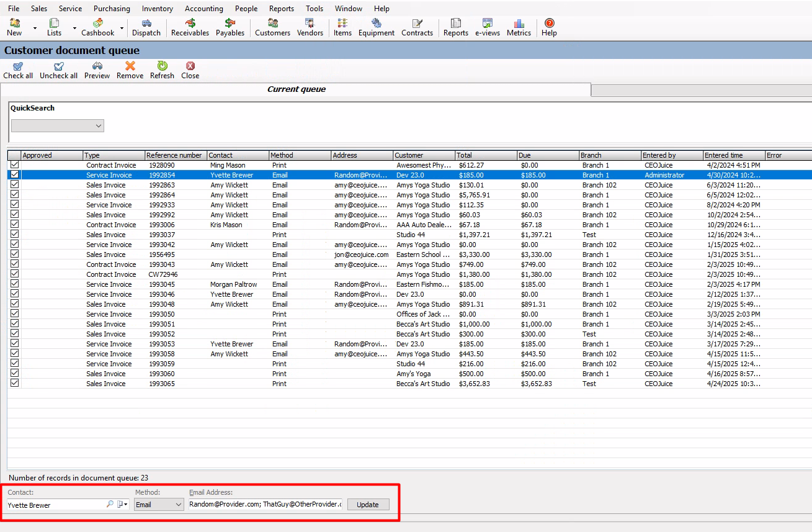812x532 pixels.
Task: Sort by Entered time column header
Action: tap(734, 155)
